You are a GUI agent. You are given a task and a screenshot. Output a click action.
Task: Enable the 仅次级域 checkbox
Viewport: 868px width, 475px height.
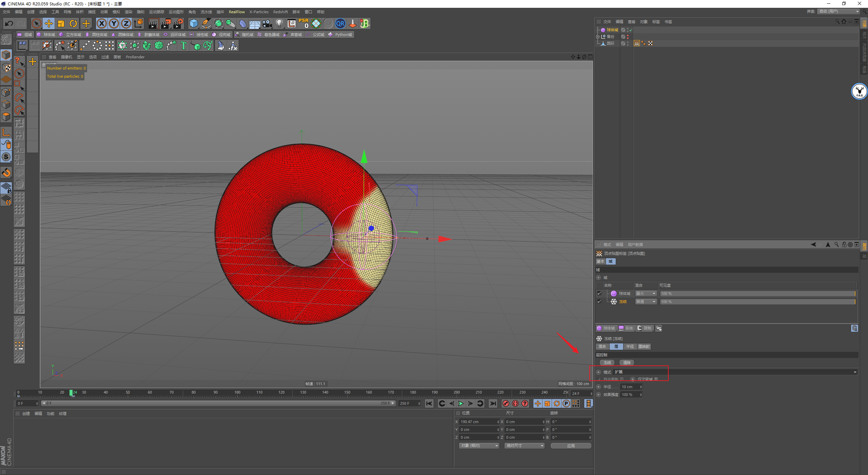click(656, 379)
